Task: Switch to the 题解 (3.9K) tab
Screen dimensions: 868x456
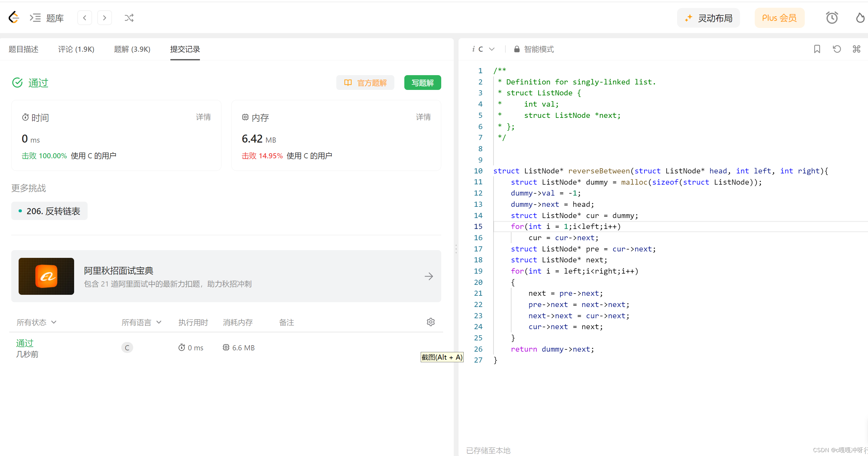Action: pyautogui.click(x=132, y=49)
